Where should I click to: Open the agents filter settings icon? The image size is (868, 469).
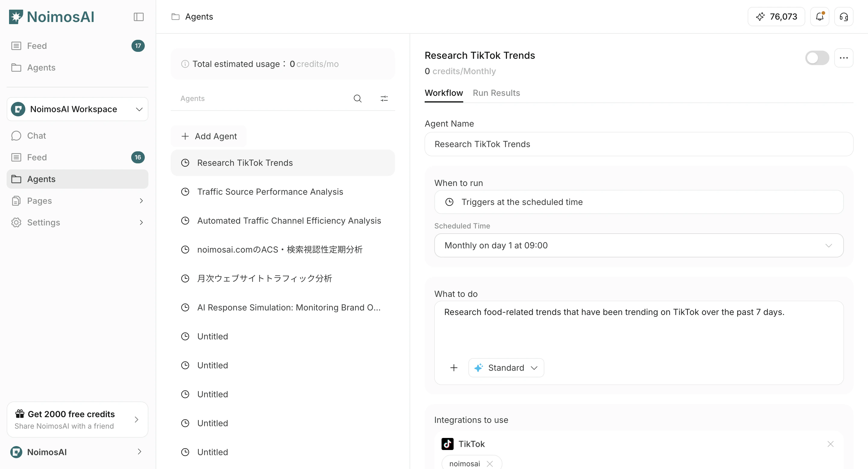384,98
